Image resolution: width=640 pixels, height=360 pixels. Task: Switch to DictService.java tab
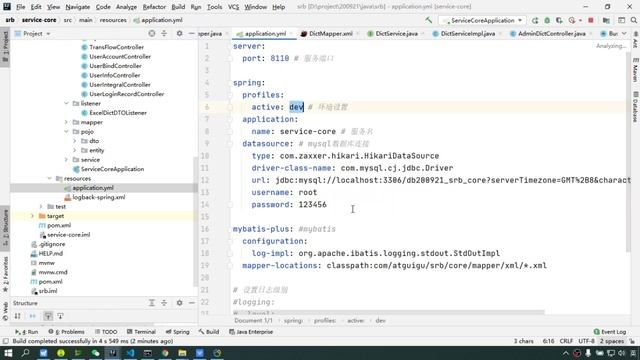[x=396, y=33]
